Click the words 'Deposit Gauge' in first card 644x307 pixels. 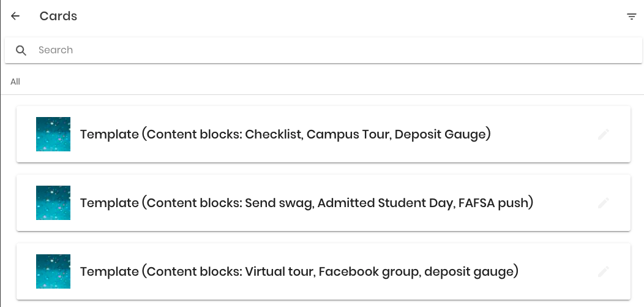tap(440, 134)
